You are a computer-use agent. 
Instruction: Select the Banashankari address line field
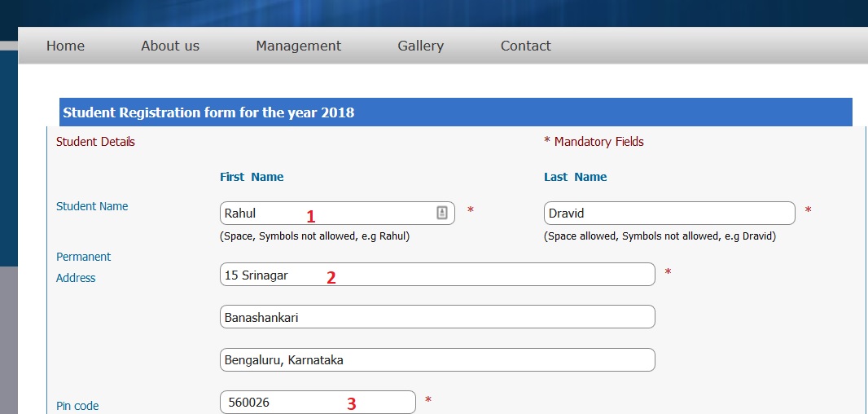coord(436,317)
